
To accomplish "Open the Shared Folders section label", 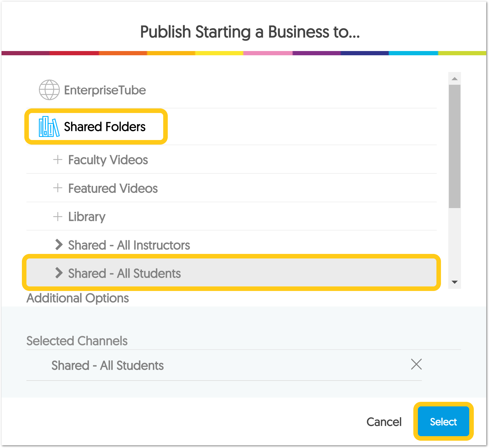I will [x=105, y=127].
